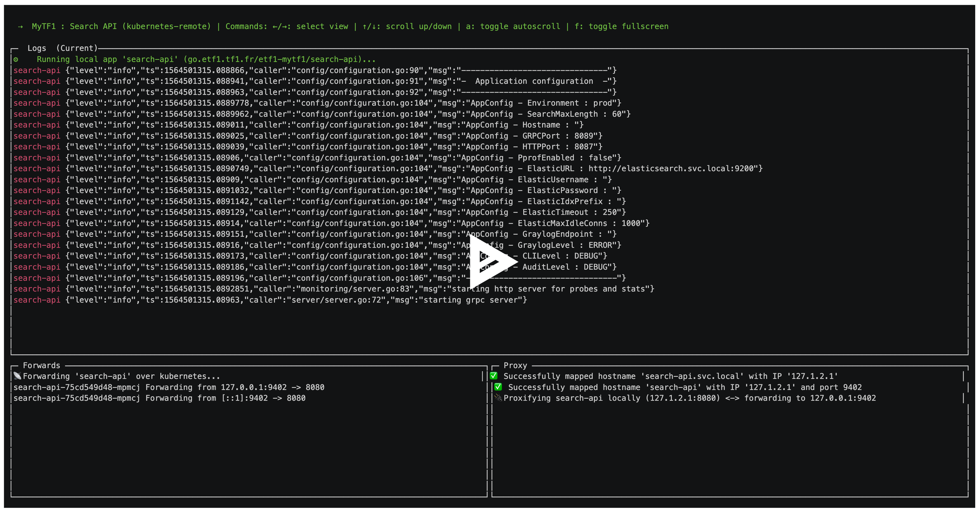Click 'Environment : prod' log entry

[569, 103]
